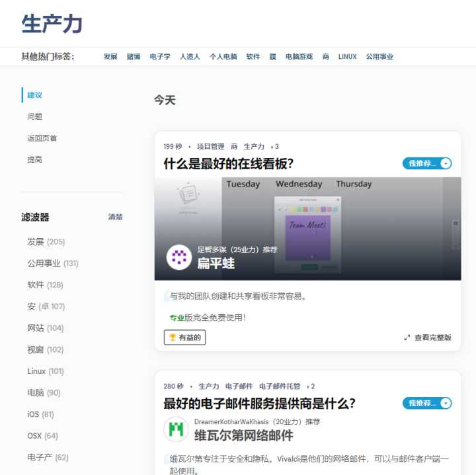Filter by 安 (卓 107)
Image resolution: width=476 pixels, height=475 pixels.
pyautogui.click(x=46, y=306)
